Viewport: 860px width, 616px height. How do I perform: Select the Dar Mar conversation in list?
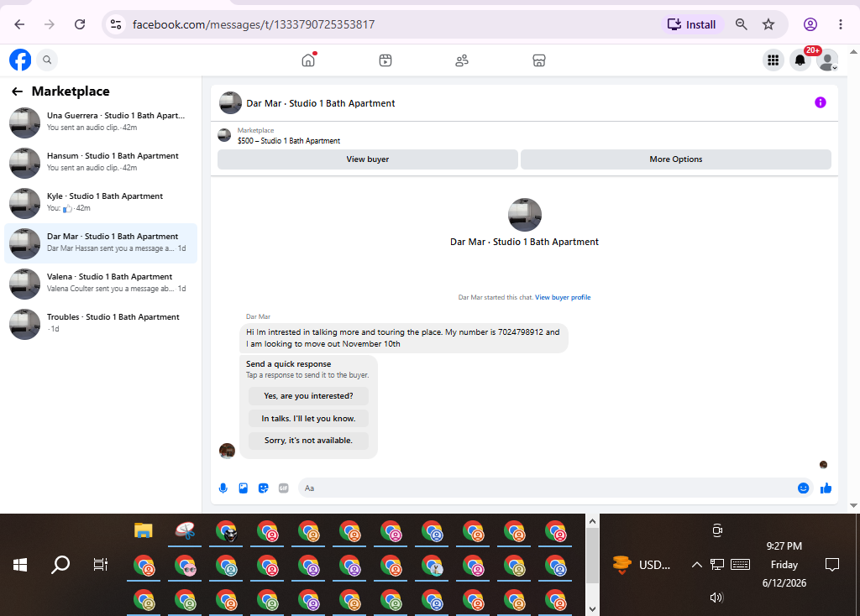point(101,243)
